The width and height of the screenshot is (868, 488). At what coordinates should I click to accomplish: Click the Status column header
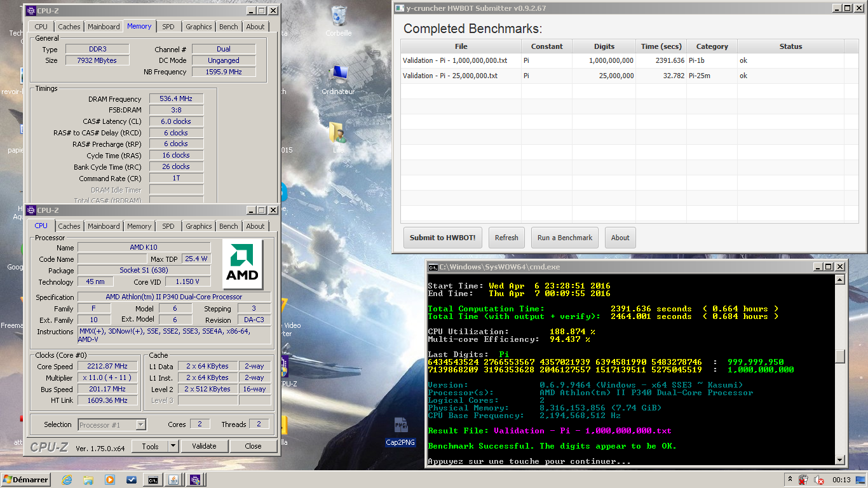(x=791, y=46)
